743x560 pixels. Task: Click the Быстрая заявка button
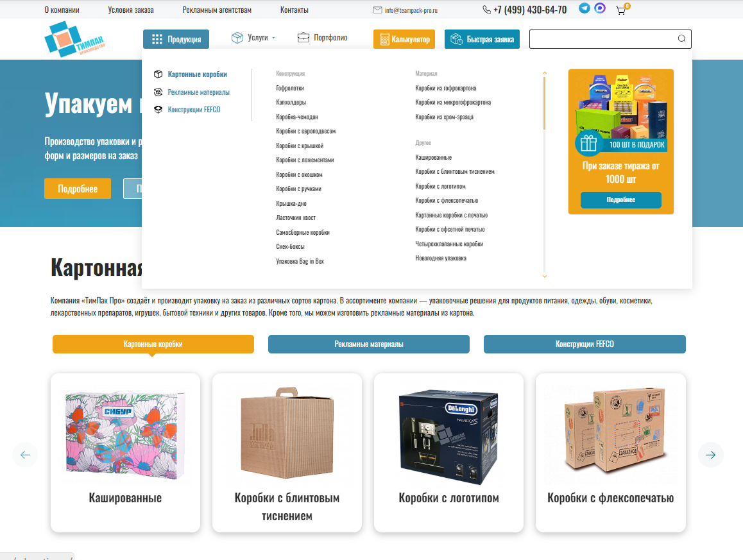482,39
